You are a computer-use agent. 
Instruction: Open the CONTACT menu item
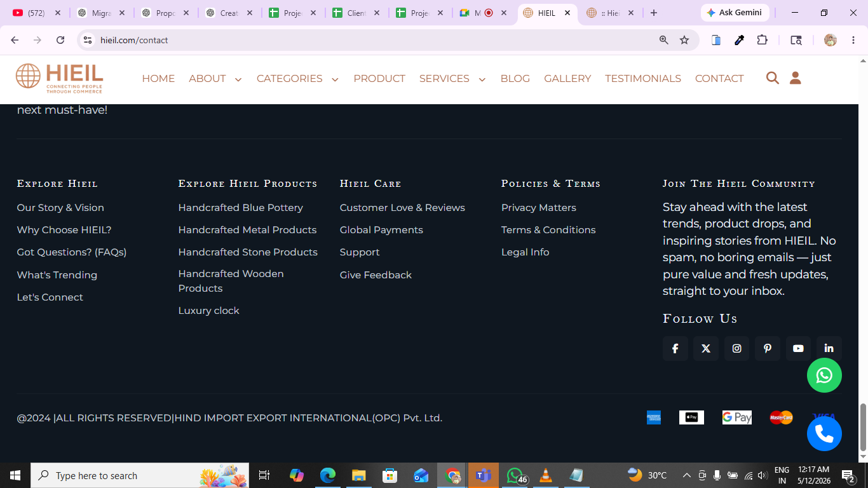719,79
